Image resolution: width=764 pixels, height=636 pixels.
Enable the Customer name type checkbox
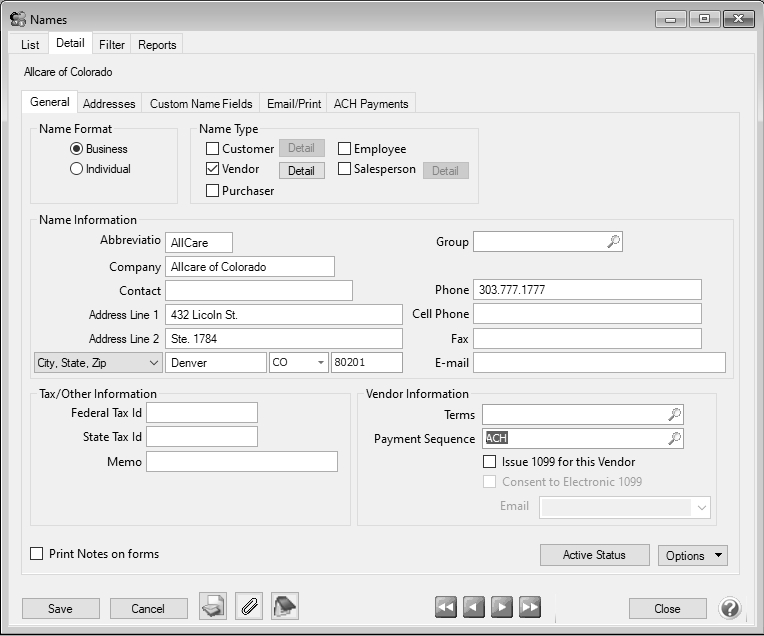coord(212,149)
